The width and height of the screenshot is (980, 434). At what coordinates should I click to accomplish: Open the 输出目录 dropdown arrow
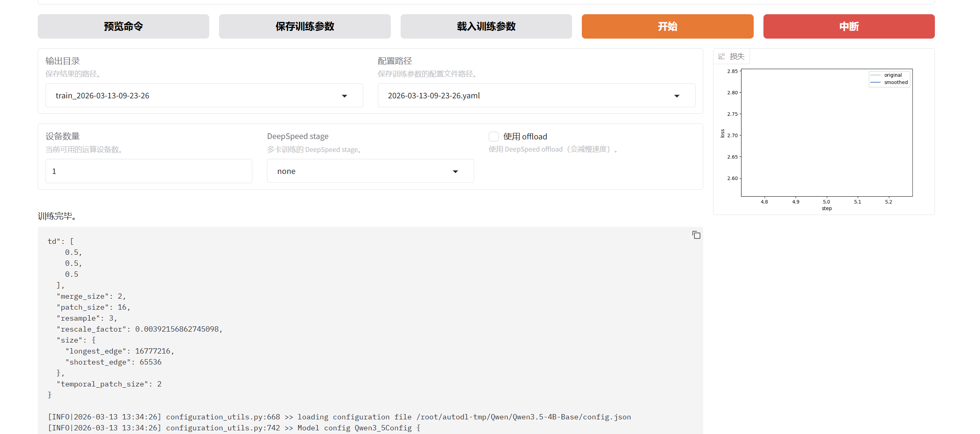pos(345,96)
